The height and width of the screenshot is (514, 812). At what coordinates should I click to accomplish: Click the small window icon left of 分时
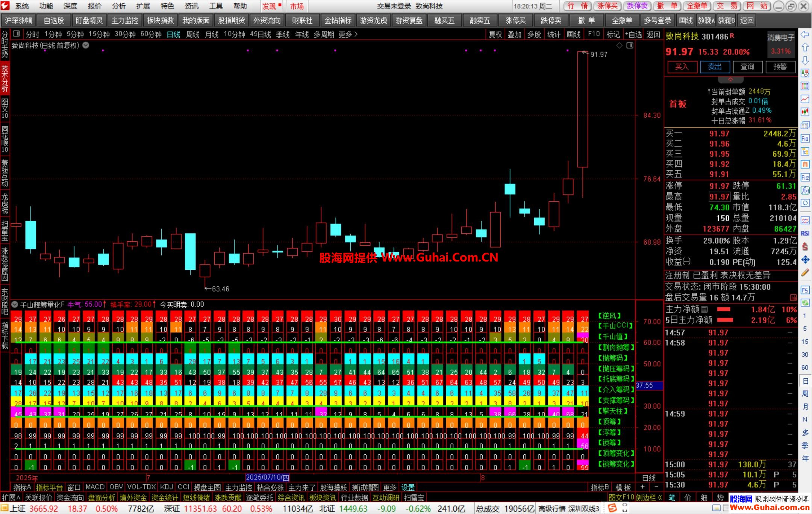pyautogui.click(x=16, y=34)
